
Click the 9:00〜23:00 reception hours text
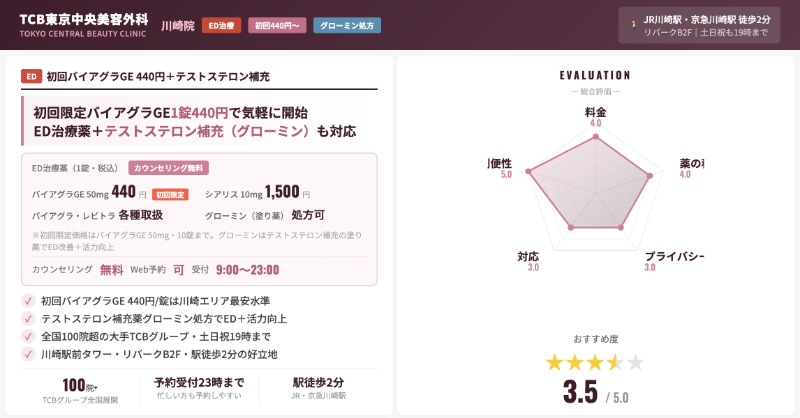(x=247, y=270)
